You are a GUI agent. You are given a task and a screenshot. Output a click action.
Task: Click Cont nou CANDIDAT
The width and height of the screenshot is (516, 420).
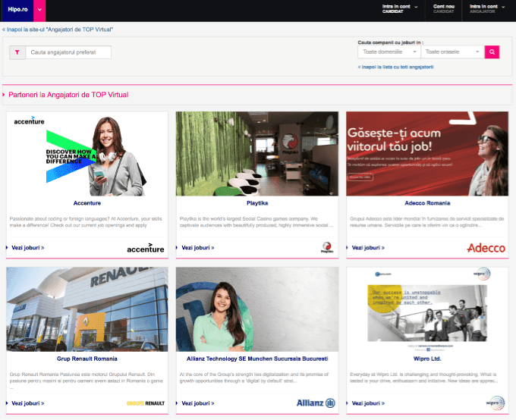444,9
